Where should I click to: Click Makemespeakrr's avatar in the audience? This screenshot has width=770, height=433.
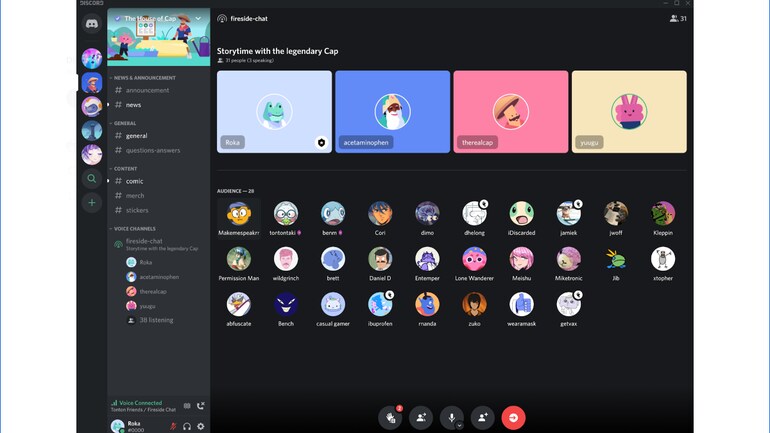[x=238, y=214]
